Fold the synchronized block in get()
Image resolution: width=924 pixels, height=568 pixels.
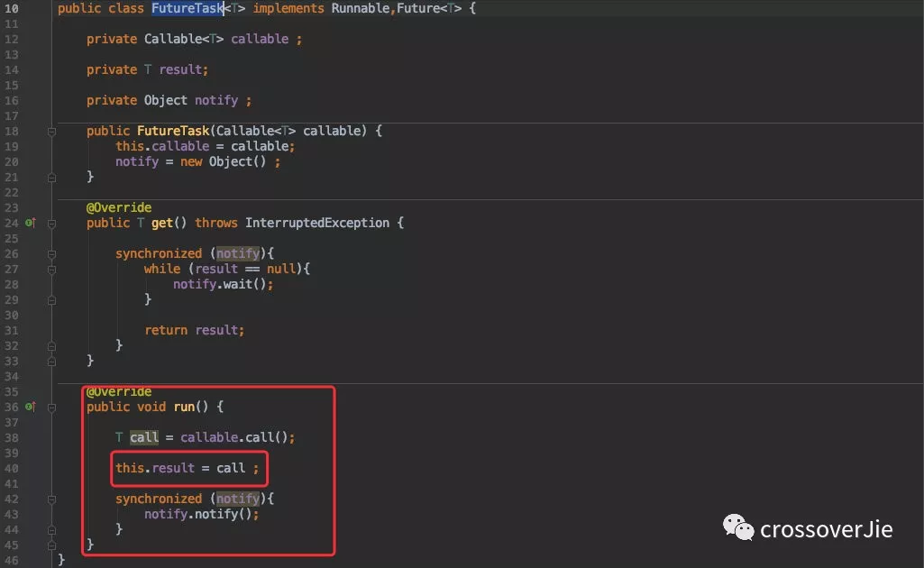(52, 254)
